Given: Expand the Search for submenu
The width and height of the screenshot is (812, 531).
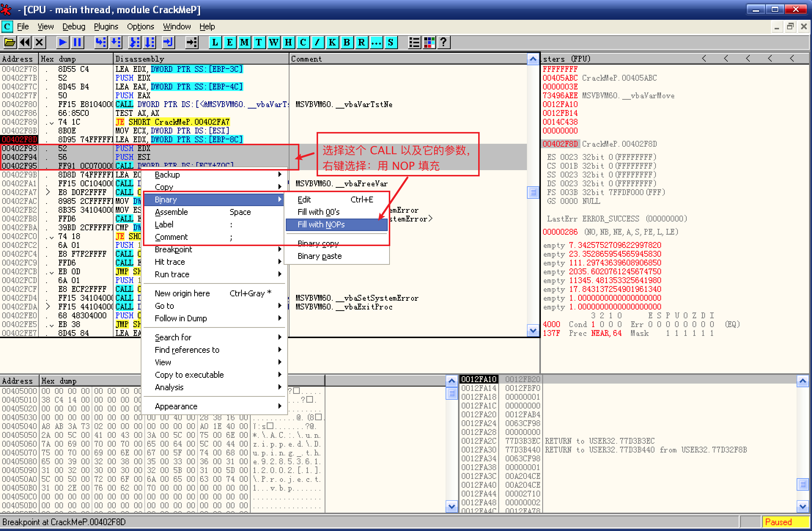Looking at the screenshot, I should (173, 337).
